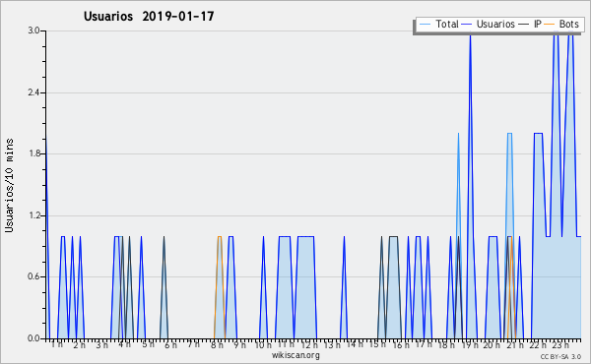Click the '17 h' x-axis label
591x364 pixels.
(x=424, y=344)
